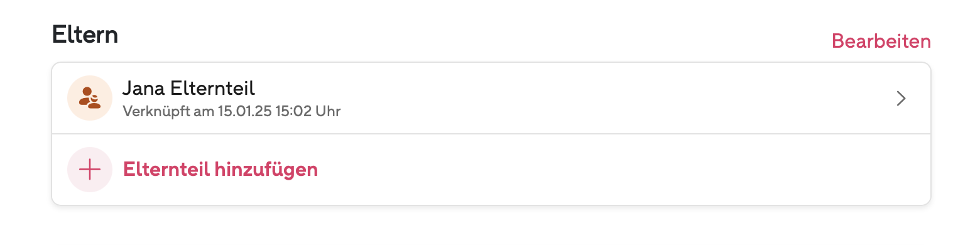Screen dimensions: 980x245
Task: Click the pink plus icon
Action: [90, 170]
